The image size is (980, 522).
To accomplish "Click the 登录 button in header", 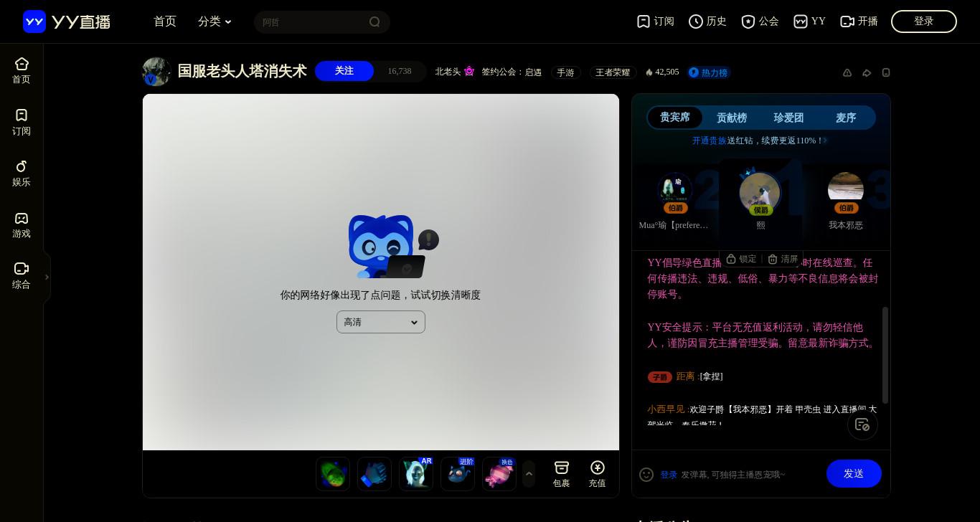I will (x=924, y=22).
